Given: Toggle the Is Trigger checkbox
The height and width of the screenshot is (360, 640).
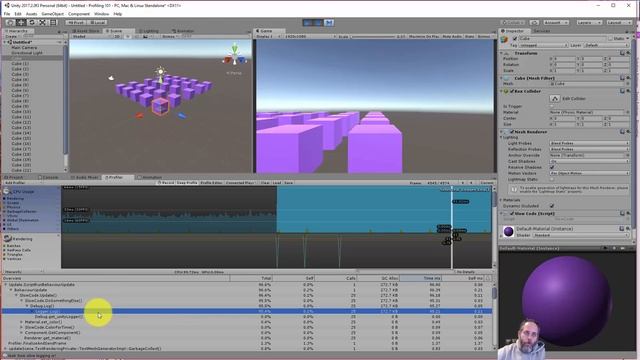Looking at the screenshot, I should [552, 106].
